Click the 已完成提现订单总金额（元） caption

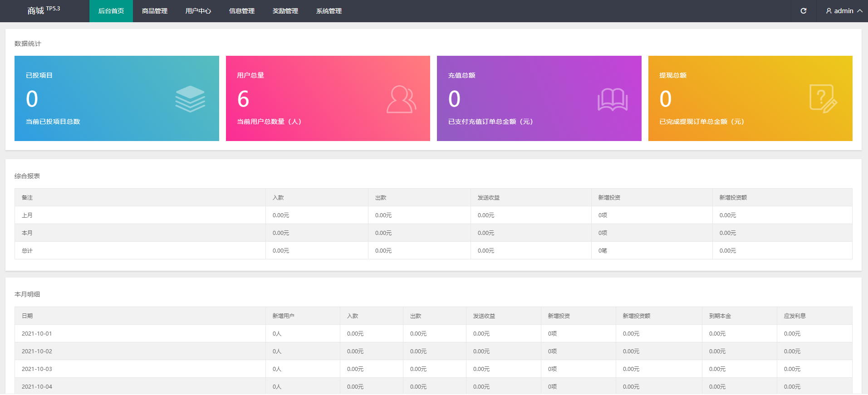click(x=702, y=122)
